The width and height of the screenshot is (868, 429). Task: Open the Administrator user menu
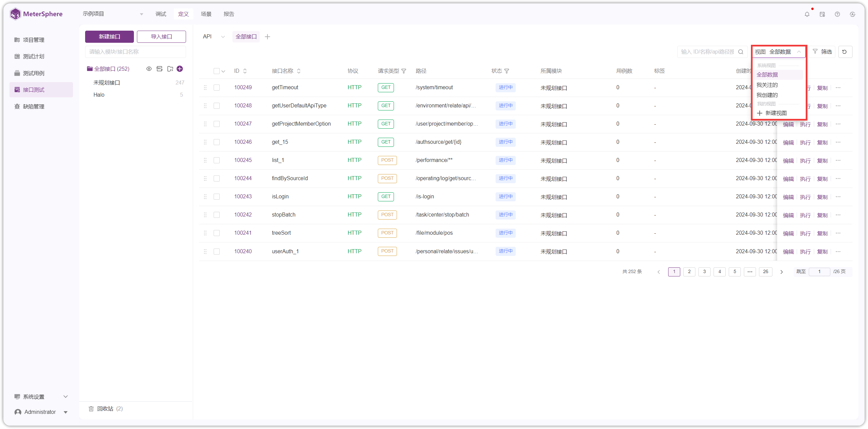41,412
